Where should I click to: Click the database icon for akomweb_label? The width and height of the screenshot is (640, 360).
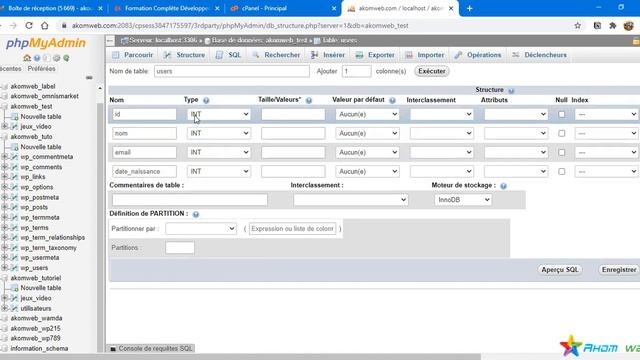(x=4, y=87)
